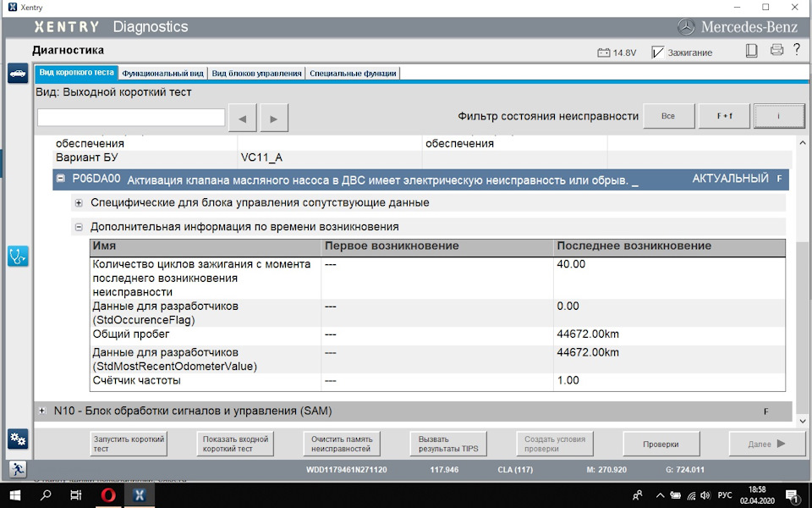Switch to the 'Функциональный вид' tab
812x508 pixels.
pos(162,73)
